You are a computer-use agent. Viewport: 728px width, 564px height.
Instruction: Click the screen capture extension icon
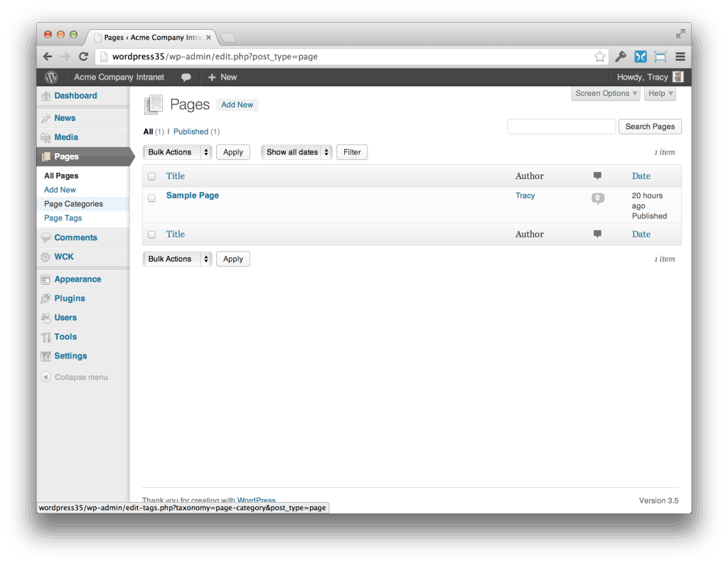click(x=660, y=57)
